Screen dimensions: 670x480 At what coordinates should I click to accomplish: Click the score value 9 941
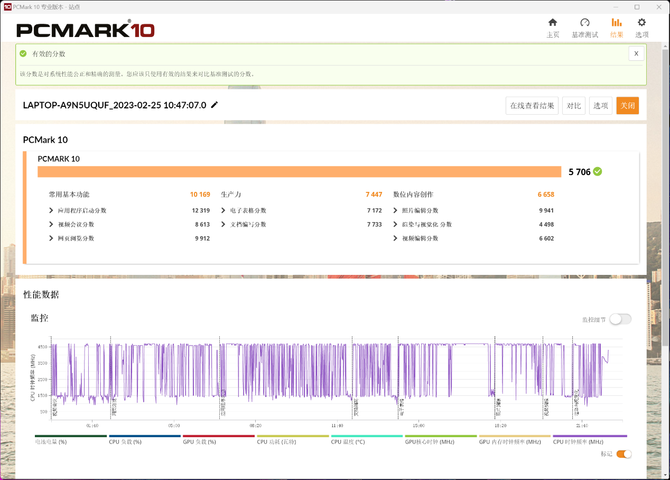[x=546, y=210]
